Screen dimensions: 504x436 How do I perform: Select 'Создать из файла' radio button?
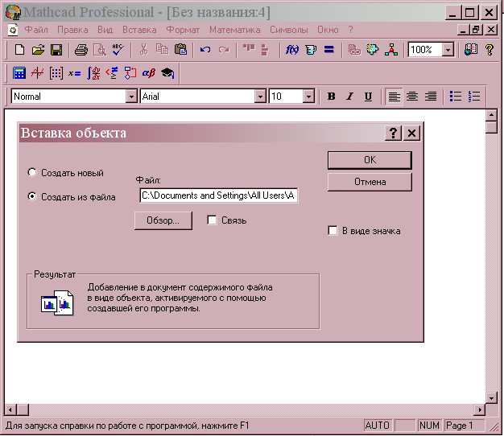(32, 196)
